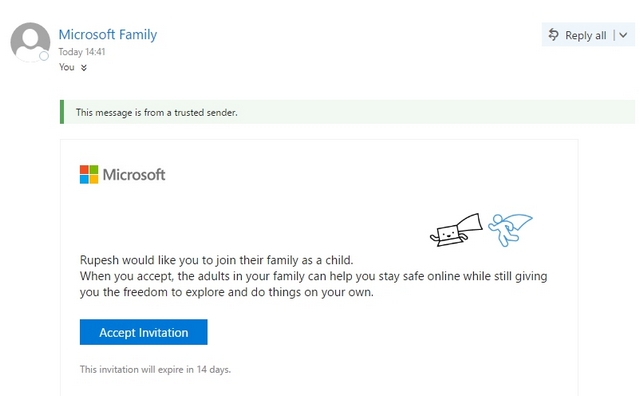Select the "You" recipient label
Viewport: 640px width, 396px height.
tap(67, 67)
